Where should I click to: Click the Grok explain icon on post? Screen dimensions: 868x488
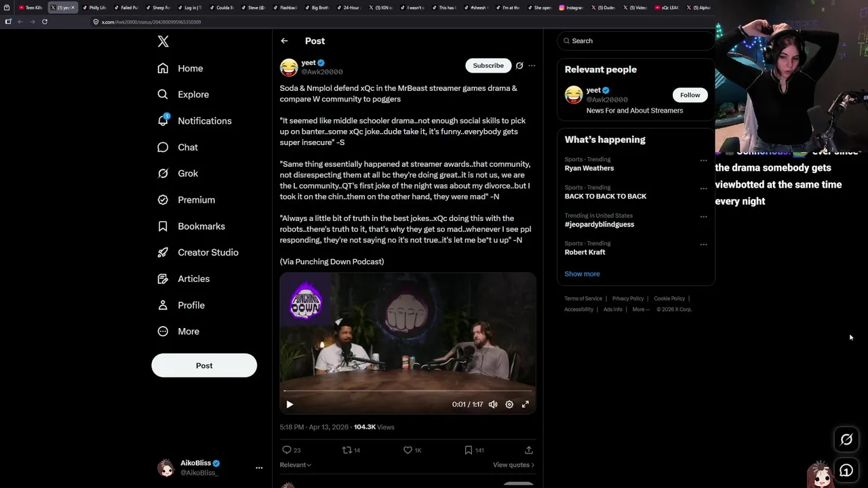pyautogui.click(x=519, y=66)
